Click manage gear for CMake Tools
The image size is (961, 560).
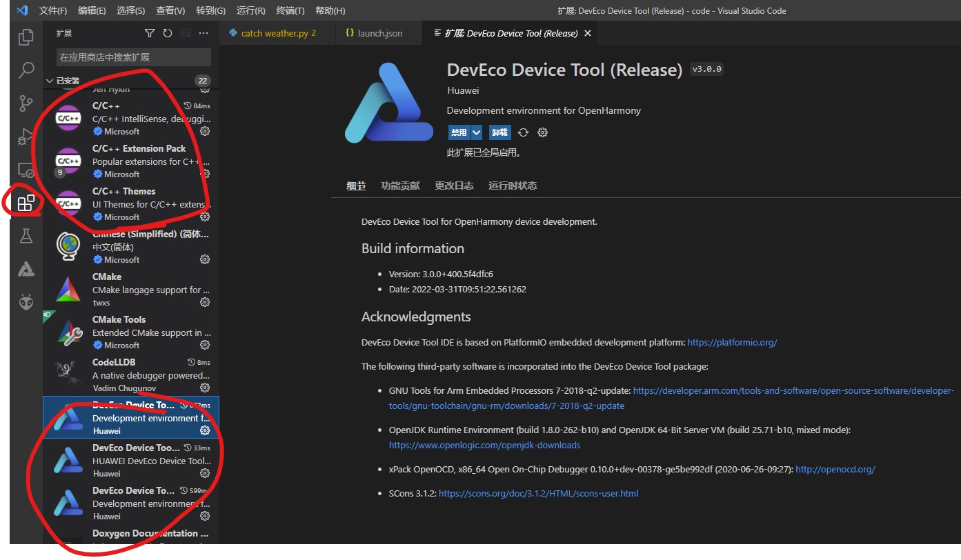(205, 345)
